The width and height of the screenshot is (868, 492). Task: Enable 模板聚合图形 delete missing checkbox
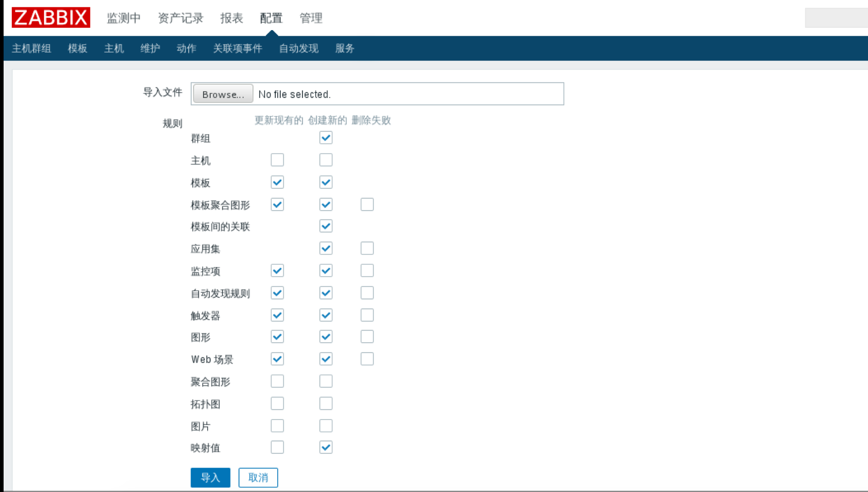coord(367,205)
